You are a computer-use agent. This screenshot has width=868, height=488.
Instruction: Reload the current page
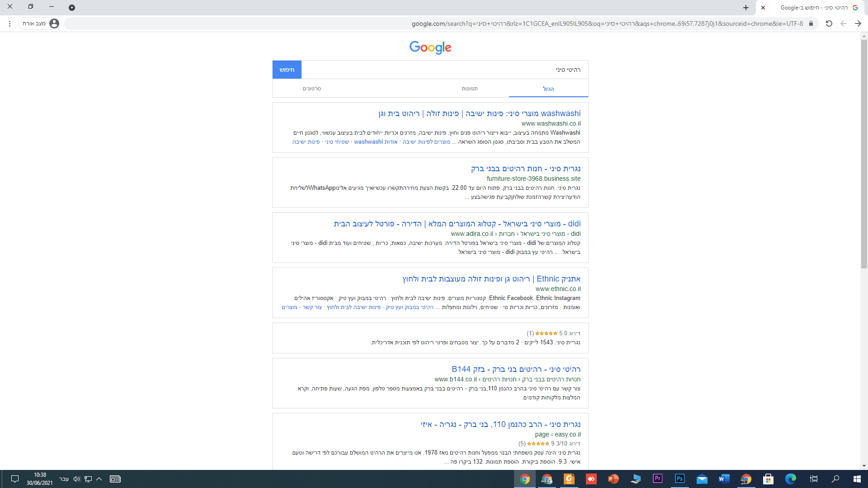click(829, 23)
